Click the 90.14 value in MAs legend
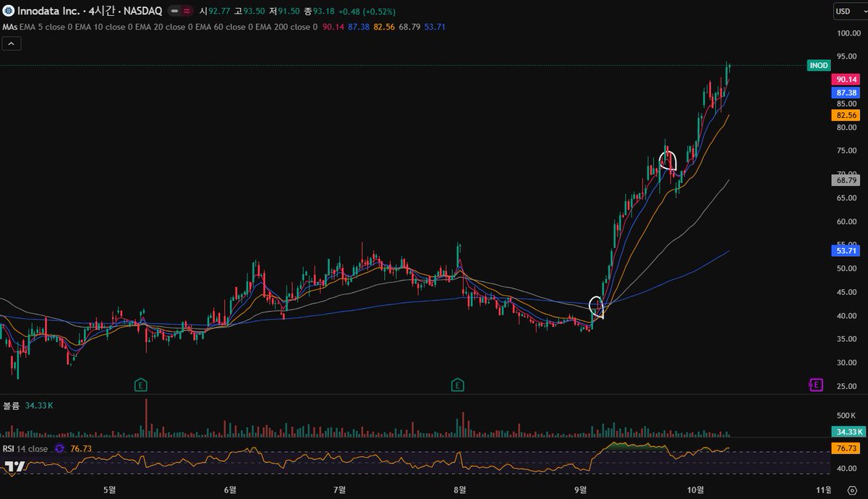 (x=333, y=27)
